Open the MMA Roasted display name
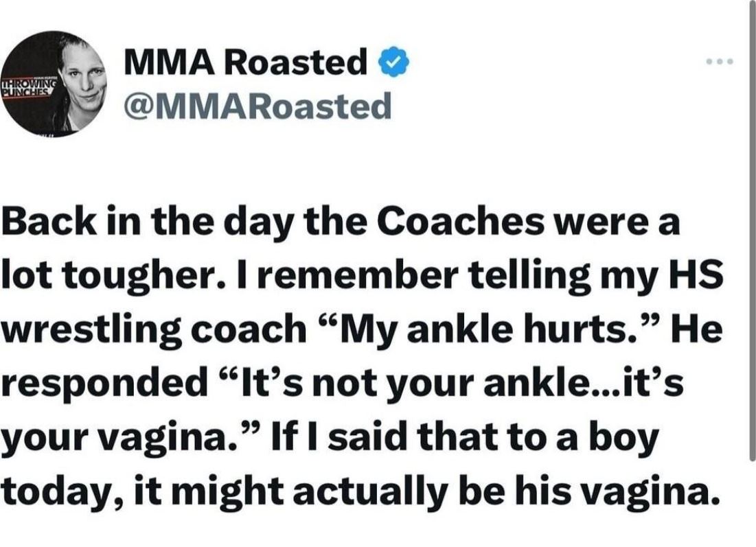The height and width of the screenshot is (547, 756). coord(245,62)
